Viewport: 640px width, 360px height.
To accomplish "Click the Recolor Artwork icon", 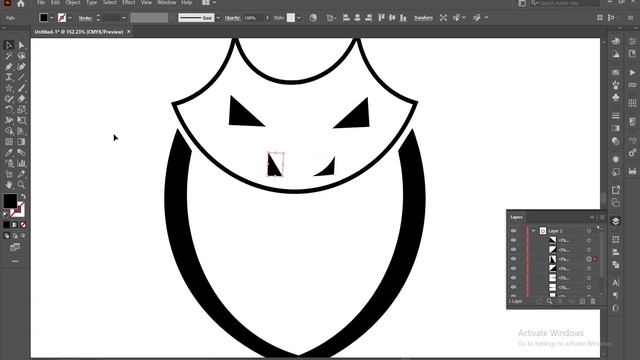I will pos(313,18).
